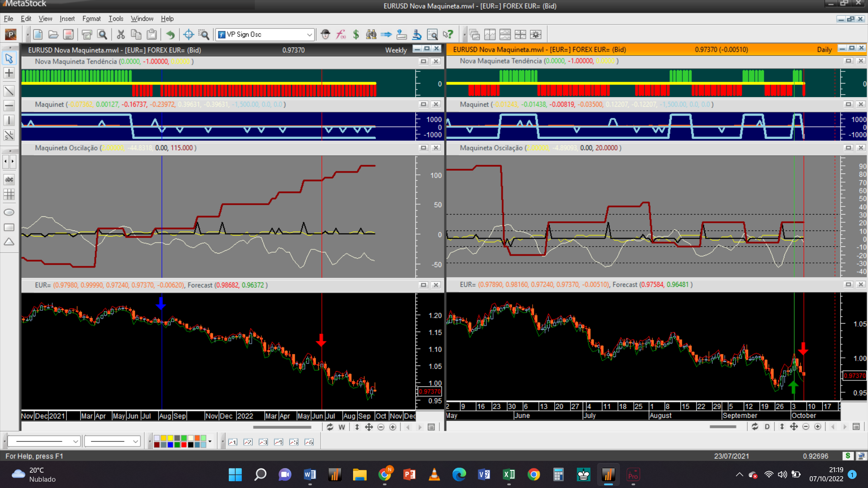Expand the color palette arrow
Viewport: 868px width, 488px height.
(210, 441)
